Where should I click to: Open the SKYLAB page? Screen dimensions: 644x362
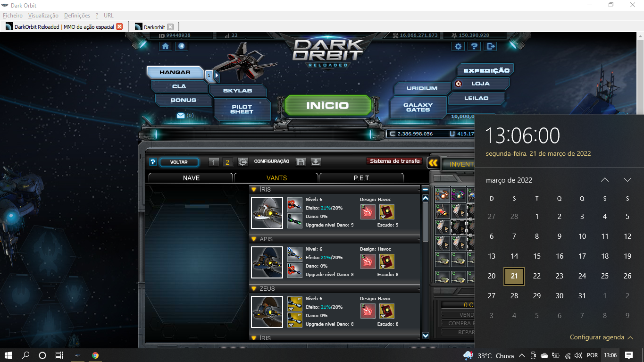point(237,91)
